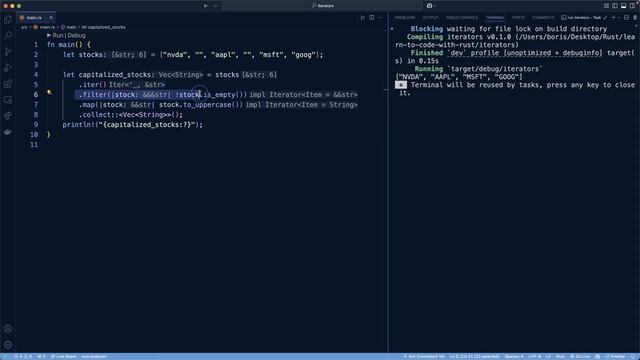Click the Rust language mode status item

click(x=560, y=356)
